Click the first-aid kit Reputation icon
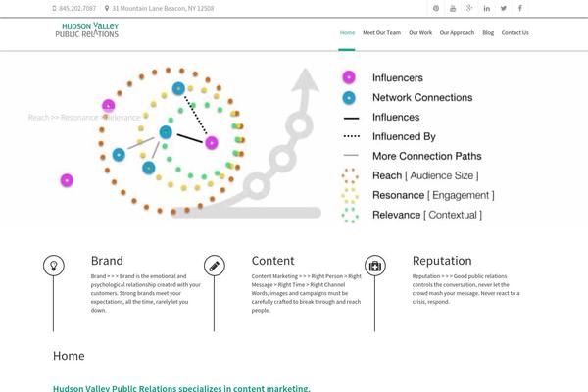This screenshot has width=588, height=392. click(375, 266)
